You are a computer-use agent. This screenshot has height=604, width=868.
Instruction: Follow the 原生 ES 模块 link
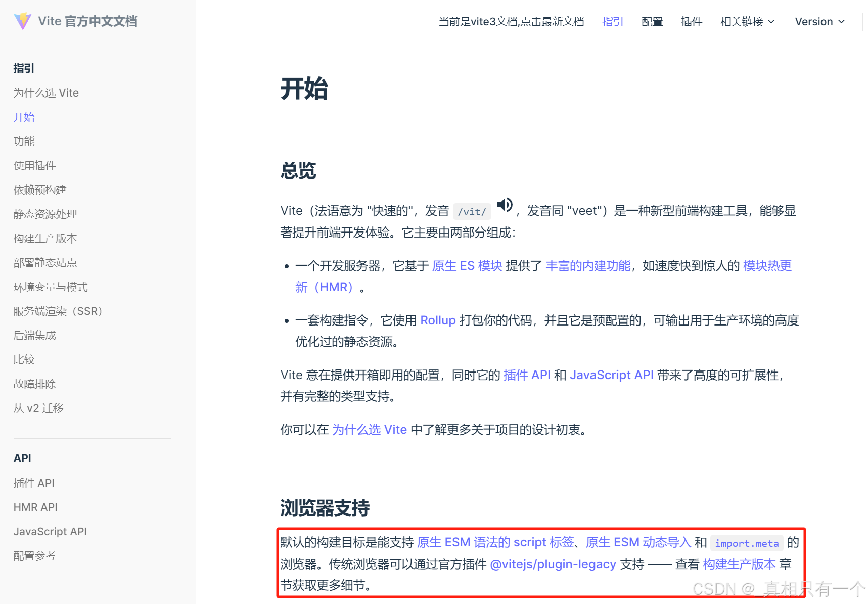point(467,266)
